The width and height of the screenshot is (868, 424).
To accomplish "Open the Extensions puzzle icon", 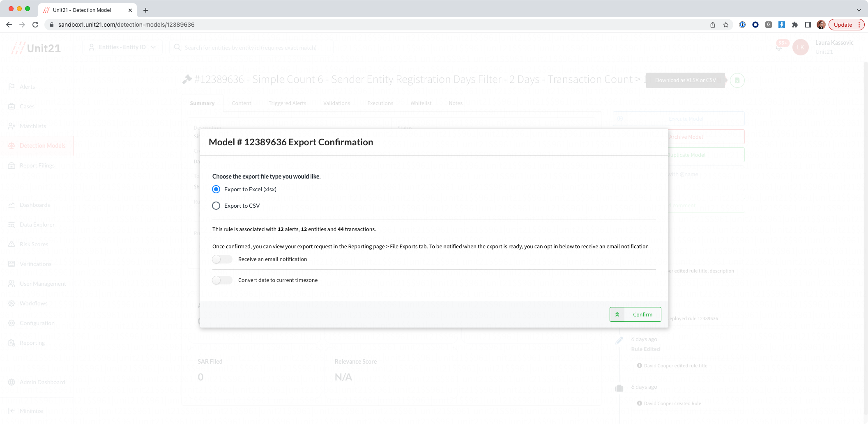I will 795,25.
